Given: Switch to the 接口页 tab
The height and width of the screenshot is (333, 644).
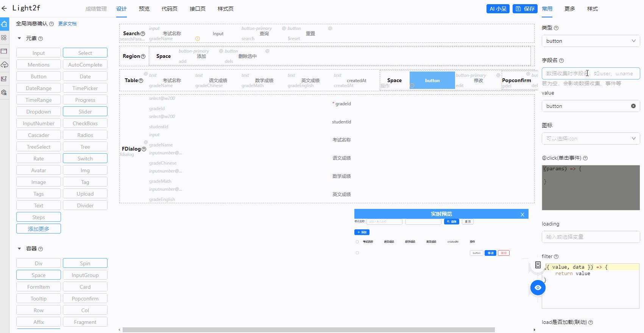Looking at the screenshot, I should tap(198, 9).
